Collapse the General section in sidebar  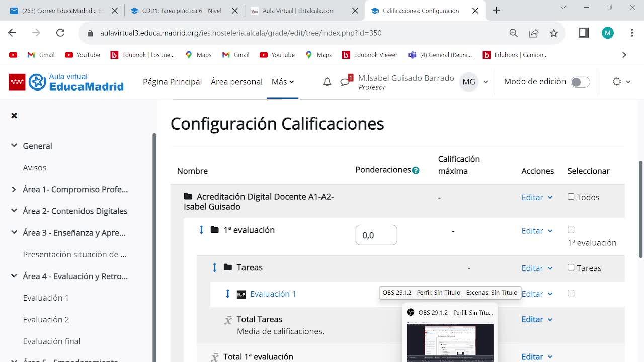click(x=14, y=146)
